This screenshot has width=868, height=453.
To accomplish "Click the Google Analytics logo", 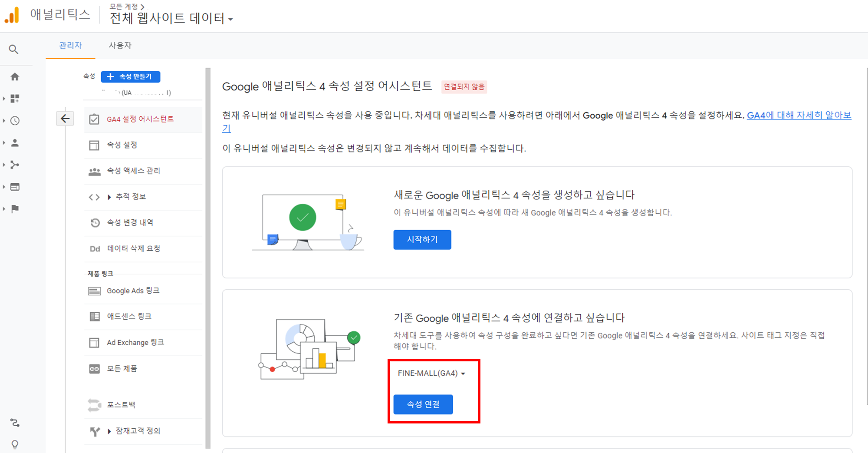I will 12,15.
